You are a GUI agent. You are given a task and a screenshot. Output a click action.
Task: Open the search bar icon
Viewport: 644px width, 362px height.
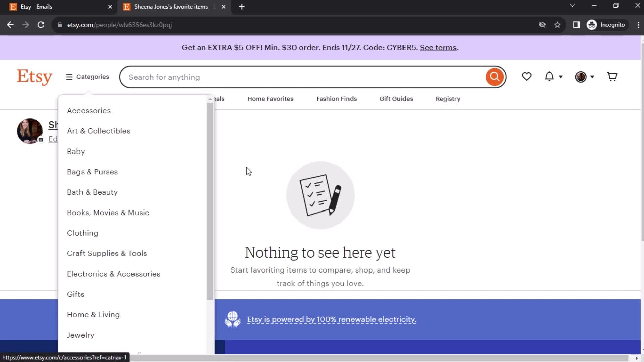pos(494,77)
